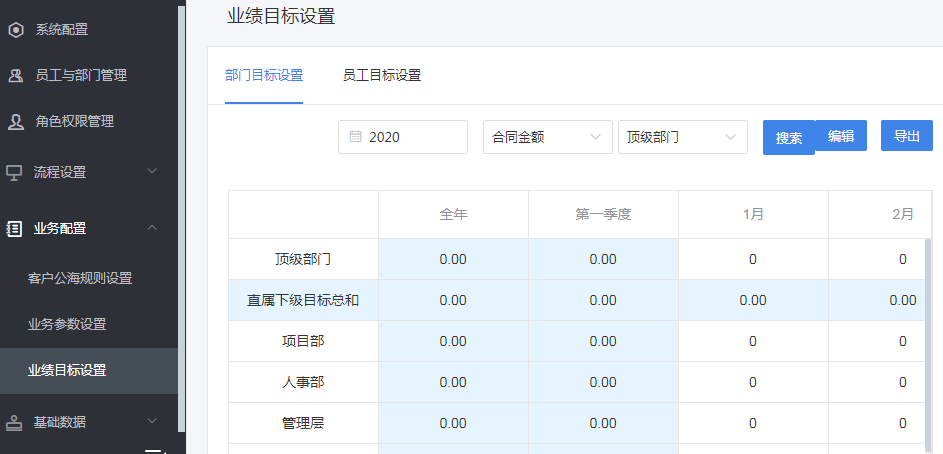The height and width of the screenshot is (454, 943).
Task: Click the 编辑 button
Action: 841,136
